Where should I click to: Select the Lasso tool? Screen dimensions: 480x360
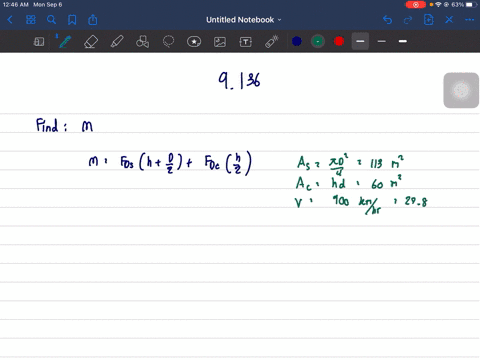pos(168,42)
